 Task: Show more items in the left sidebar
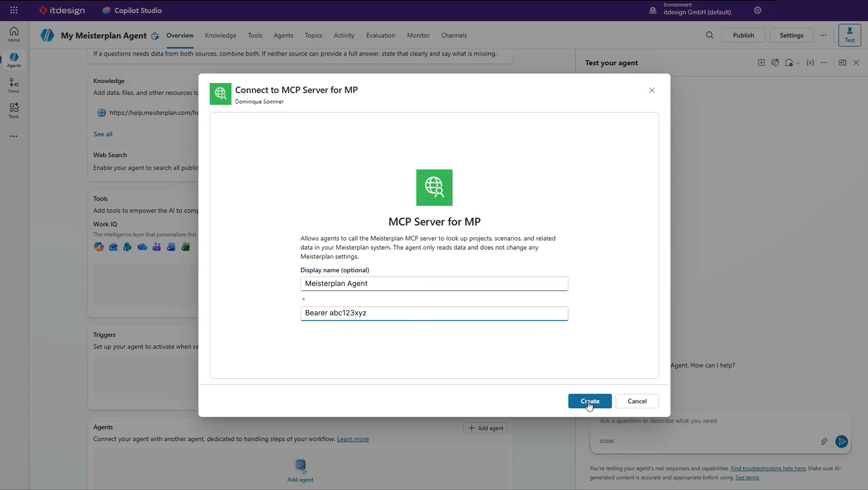pyautogui.click(x=14, y=136)
